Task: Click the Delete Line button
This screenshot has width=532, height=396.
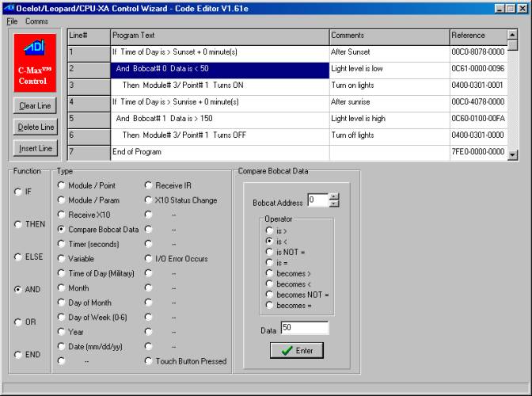Action: click(36, 127)
